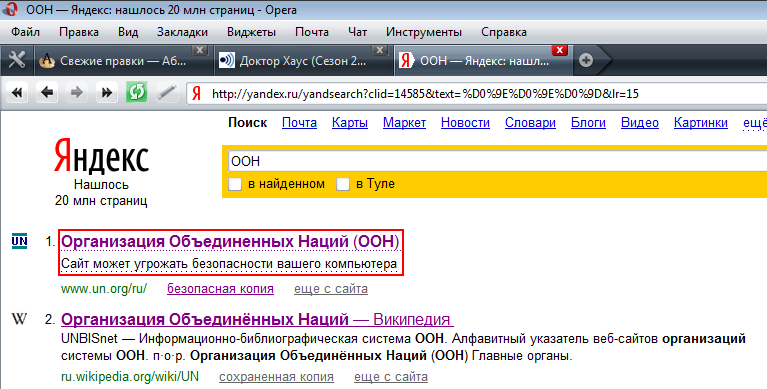
Task: Open result 'Организация Объединенных Наций (ООН)'
Action: click(230, 241)
